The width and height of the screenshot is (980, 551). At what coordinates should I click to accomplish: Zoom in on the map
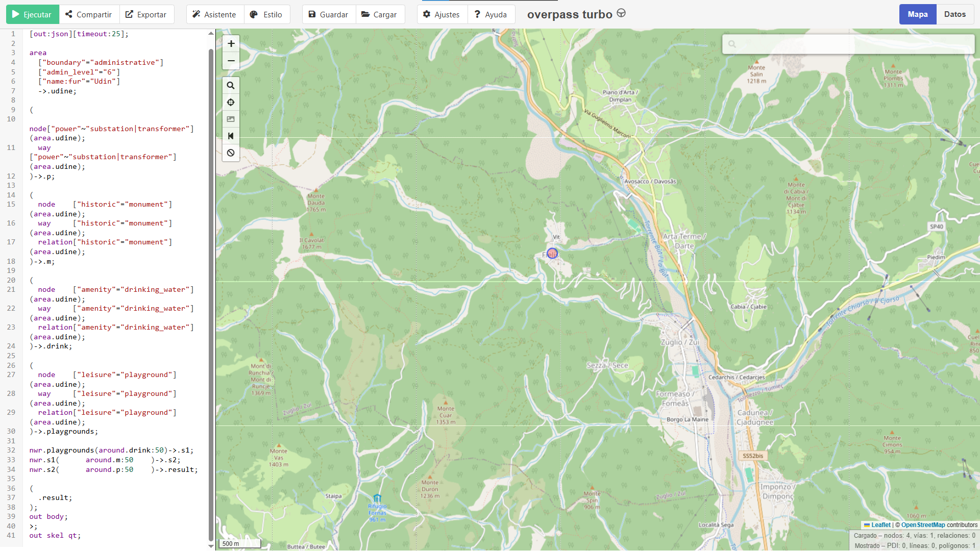pyautogui.click(x=231, y=44)
